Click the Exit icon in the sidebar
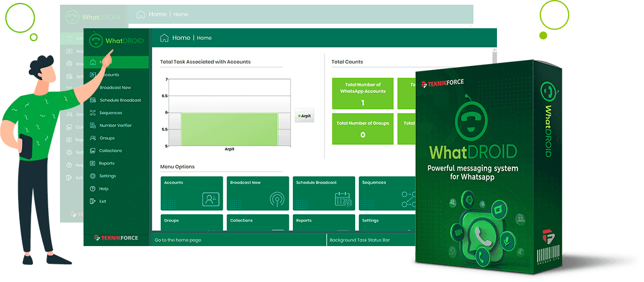The height and width of the screenshot is (282, 644). [x=93, y=201]
